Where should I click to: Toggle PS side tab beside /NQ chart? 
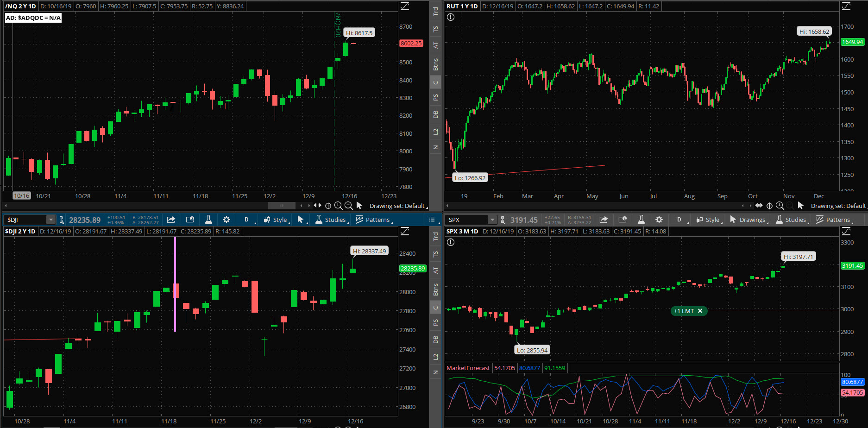point(435,97)
